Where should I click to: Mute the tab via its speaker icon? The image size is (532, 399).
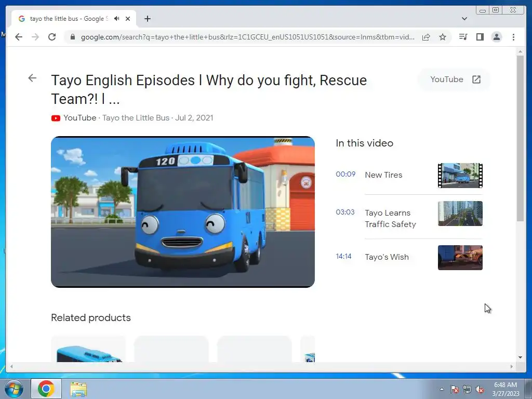point(117,19)
